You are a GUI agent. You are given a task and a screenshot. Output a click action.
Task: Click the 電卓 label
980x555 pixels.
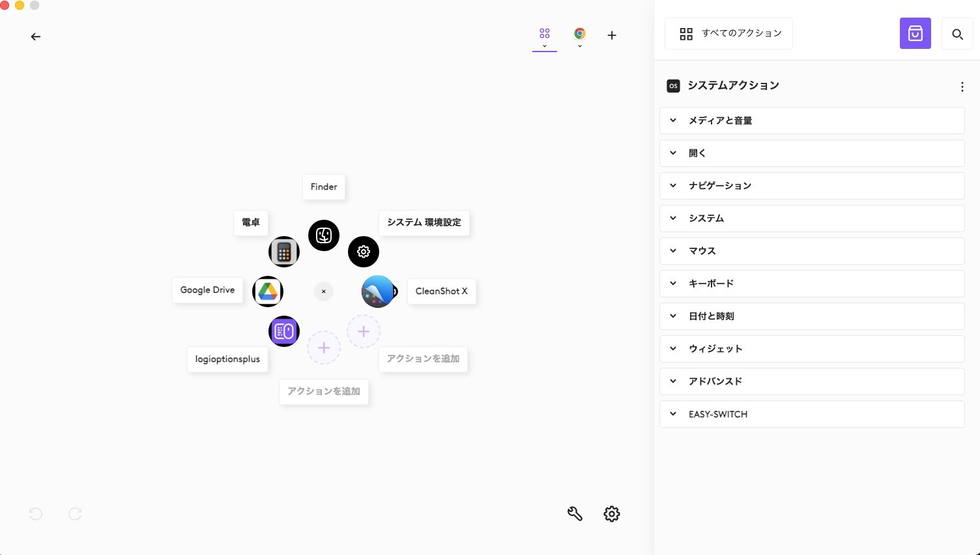point(251,222)
